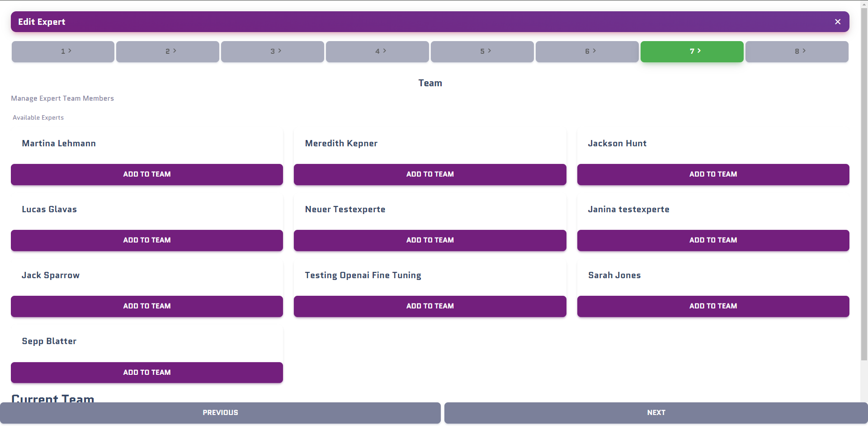This screenshot has height=429, width=868.
Task: Add Martina Lehmann to team
Action: point(147,174)
